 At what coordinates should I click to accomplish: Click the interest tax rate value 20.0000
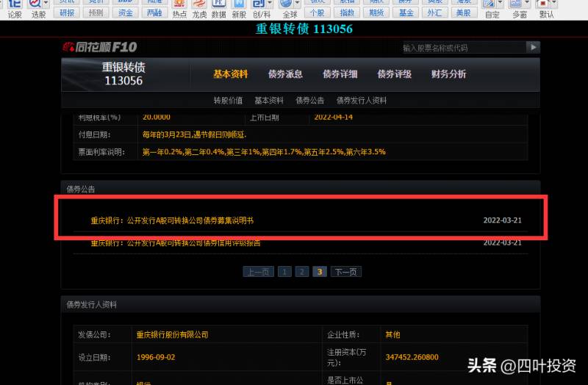tap(157, 117)
